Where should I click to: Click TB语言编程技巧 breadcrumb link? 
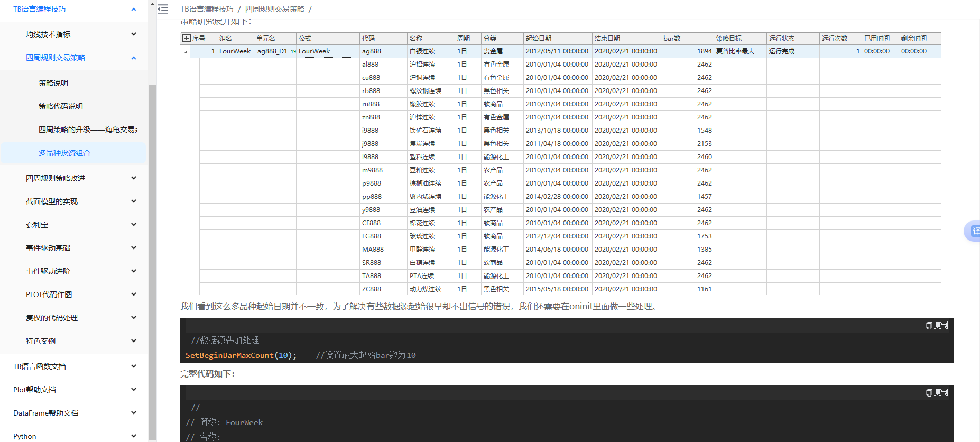point(207,9)
